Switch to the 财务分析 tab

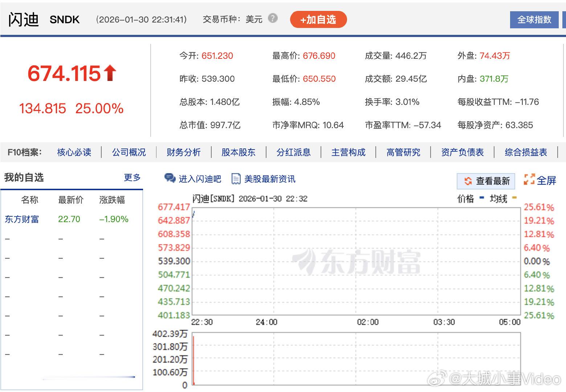183,152
